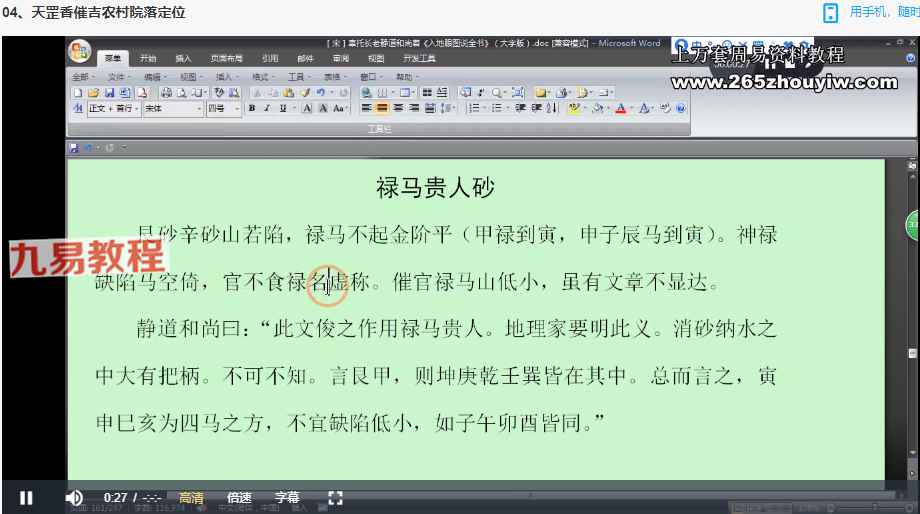Click the Bold formatting icon
920x514 pixels.
pos(252,108)
